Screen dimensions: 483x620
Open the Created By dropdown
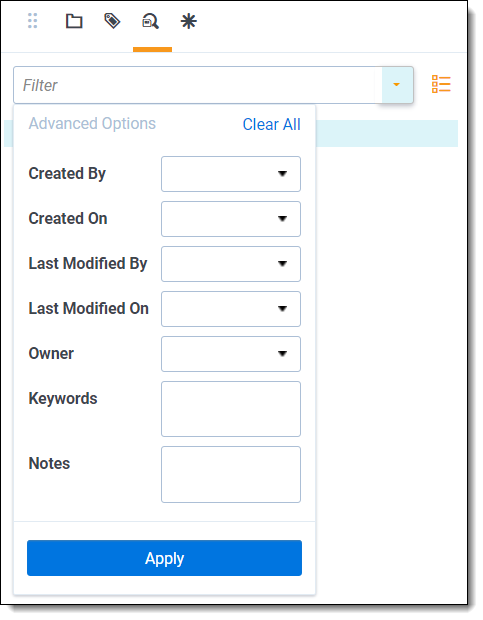click(x=231, y=174)
